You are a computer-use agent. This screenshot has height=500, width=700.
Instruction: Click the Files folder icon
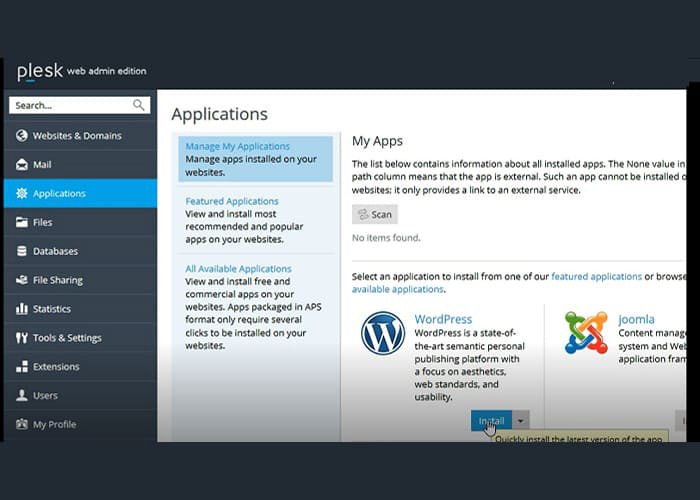[21, 223]
